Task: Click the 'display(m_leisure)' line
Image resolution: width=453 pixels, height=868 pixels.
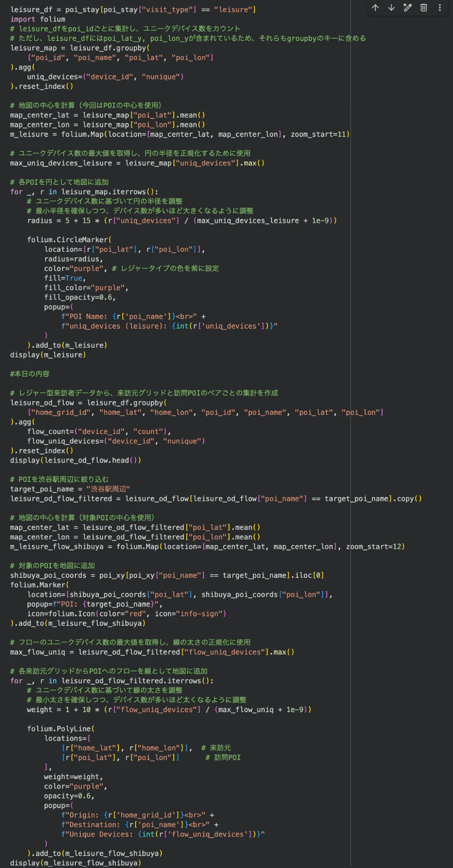Action: point(48,355)
